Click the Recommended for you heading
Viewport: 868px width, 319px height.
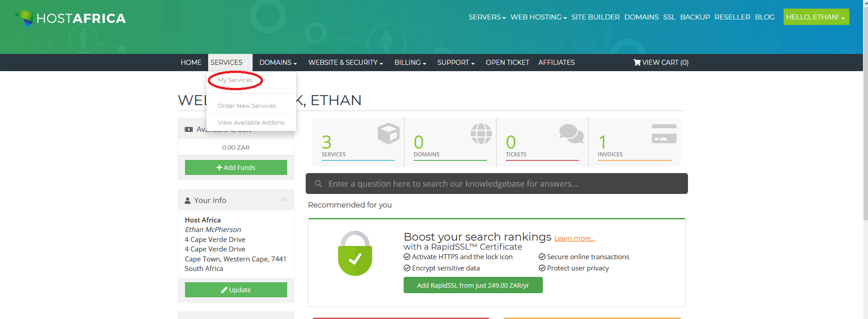(350, 205)
